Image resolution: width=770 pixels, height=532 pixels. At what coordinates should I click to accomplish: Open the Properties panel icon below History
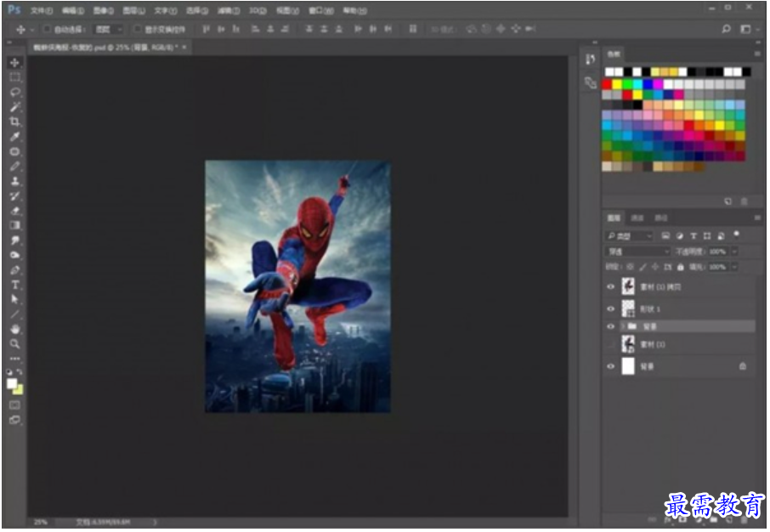click(x=591, y=82)
